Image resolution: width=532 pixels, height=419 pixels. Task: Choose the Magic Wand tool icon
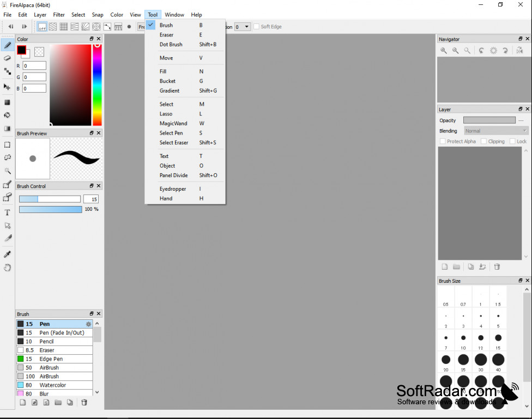pyautogui.click(x=7, y=171)
